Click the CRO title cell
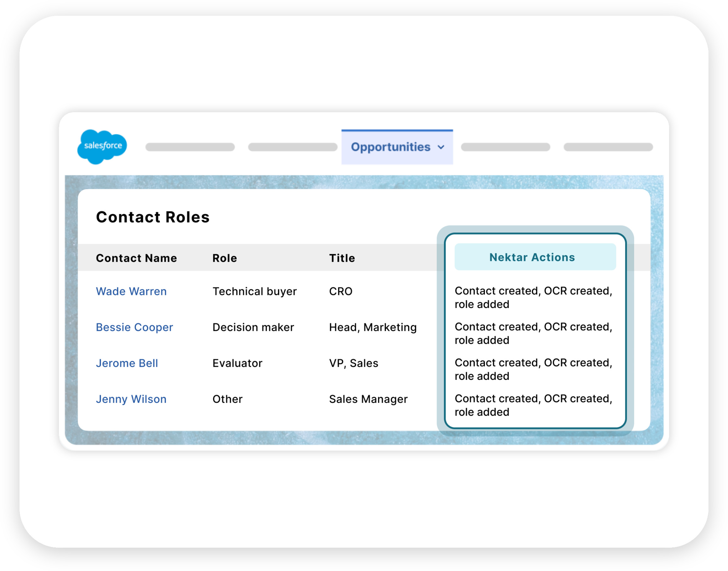 pos(340,291)
